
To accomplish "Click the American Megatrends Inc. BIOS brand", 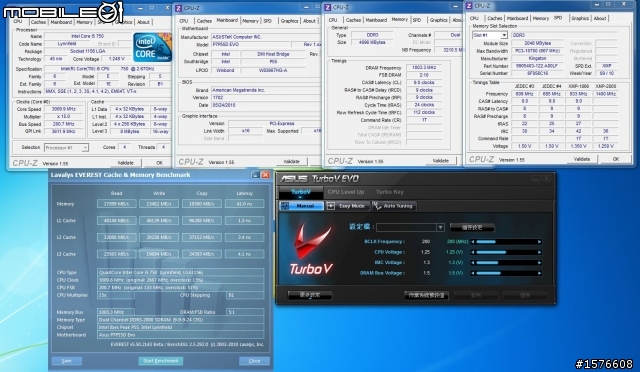I will [x=265, y=90].
